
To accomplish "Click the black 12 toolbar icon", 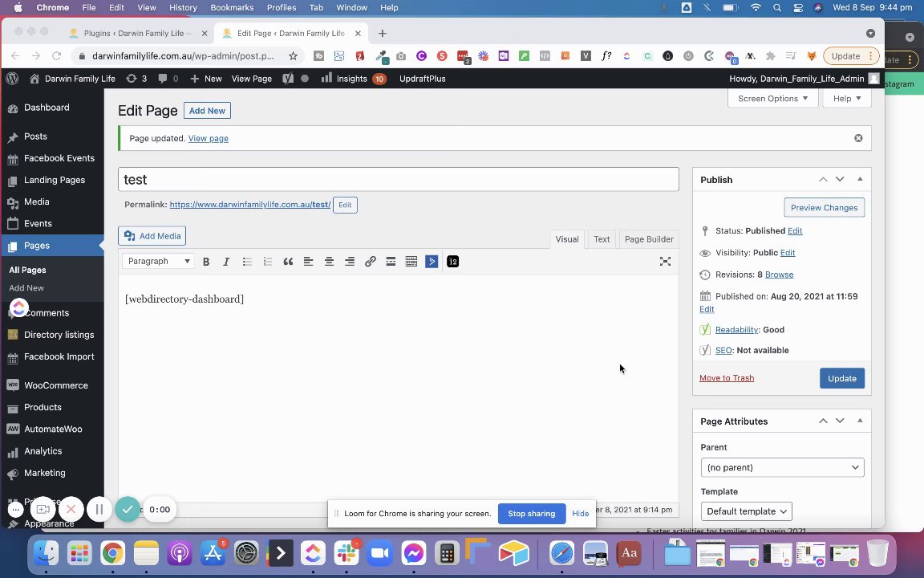I will (x=452, y=261).
